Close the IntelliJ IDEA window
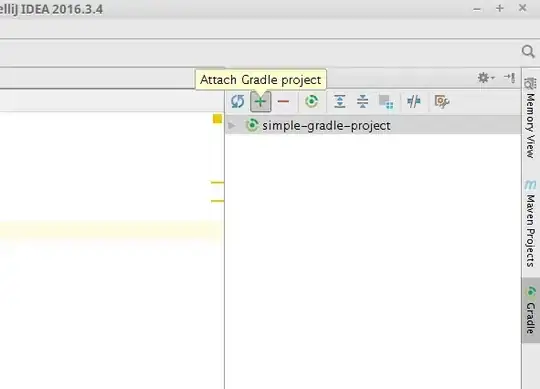 point(522,8)
